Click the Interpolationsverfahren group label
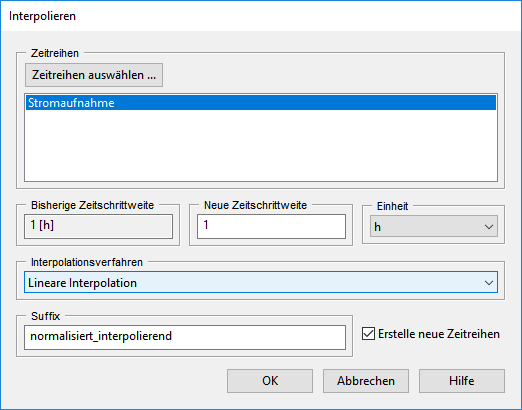The image size is (522, 410). (87, 262)
